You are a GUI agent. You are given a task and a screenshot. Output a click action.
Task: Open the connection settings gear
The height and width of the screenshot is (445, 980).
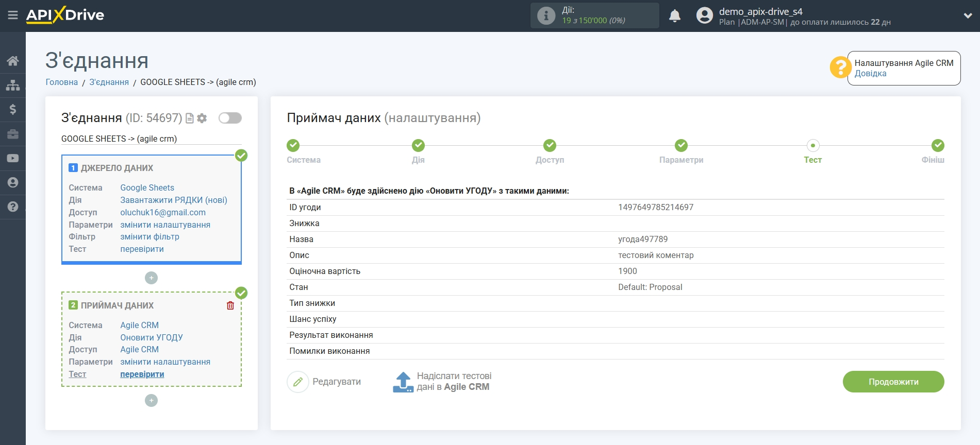click(202, 118)
